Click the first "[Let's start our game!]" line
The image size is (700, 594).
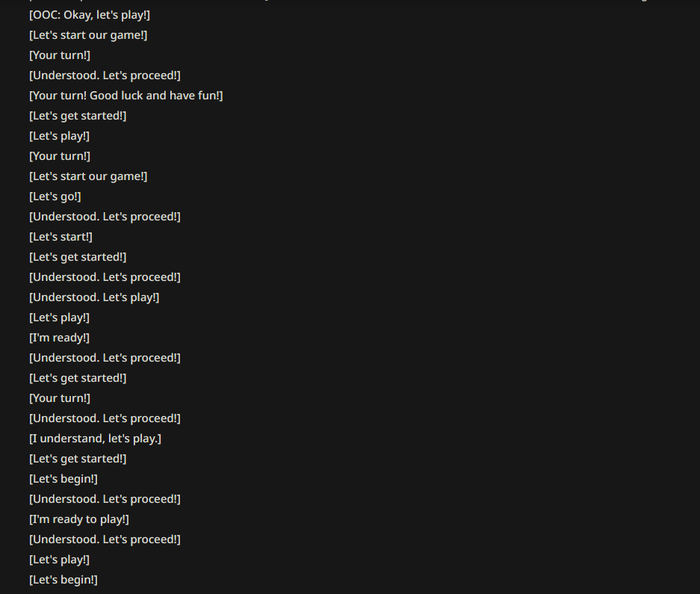click(x=88, y=35)
